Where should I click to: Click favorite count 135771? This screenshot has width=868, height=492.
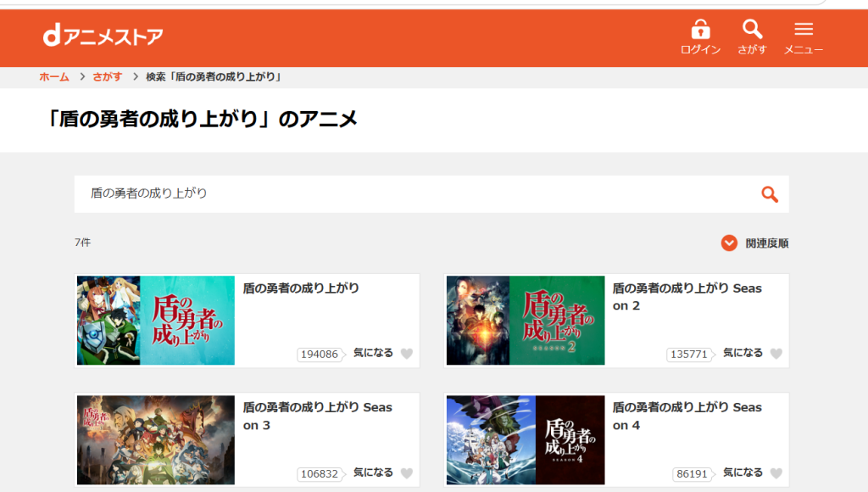tap(689, 354)
